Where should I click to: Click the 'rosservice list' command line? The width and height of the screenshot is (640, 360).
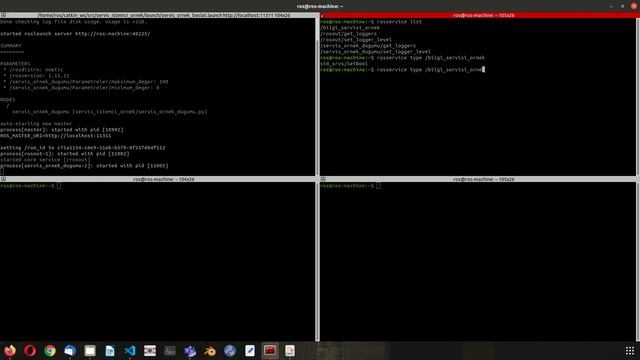[371, 22]
